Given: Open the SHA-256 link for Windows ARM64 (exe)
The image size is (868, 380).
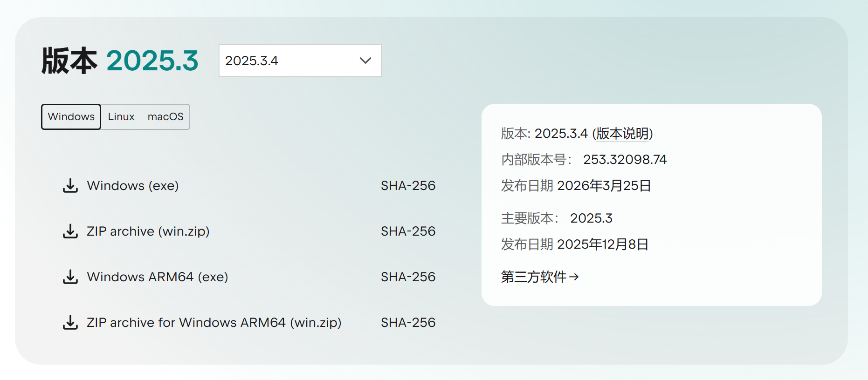Looking at the screenshot, I should 408,277.
